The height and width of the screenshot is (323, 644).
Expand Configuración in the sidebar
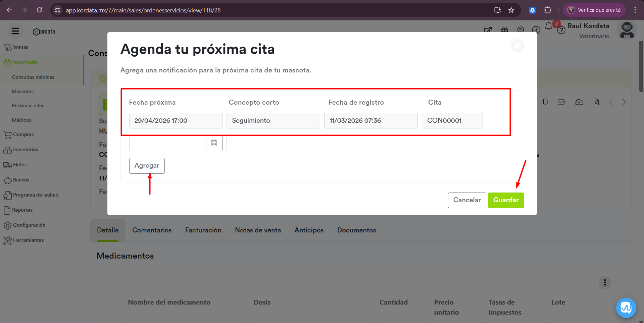29,225
